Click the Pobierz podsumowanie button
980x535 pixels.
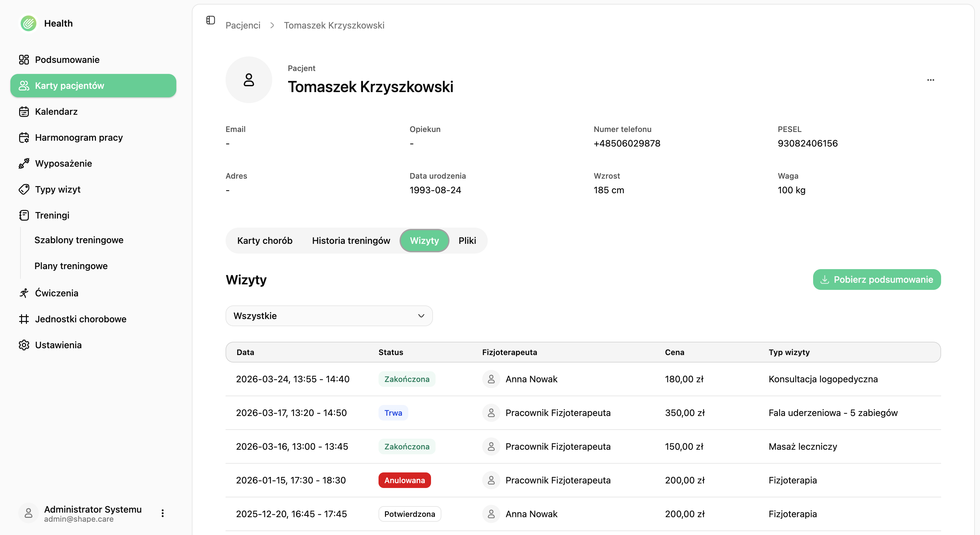877,279
